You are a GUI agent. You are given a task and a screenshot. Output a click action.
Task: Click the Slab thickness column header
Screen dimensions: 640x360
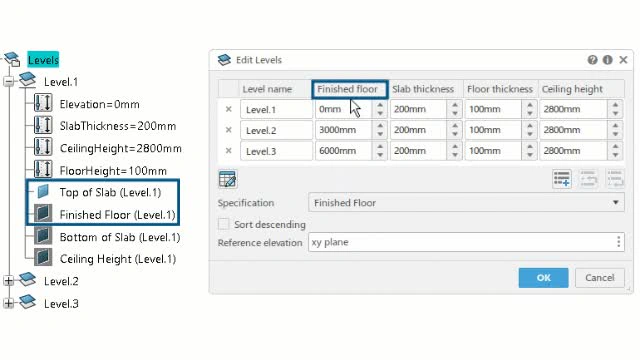(425, 89)
